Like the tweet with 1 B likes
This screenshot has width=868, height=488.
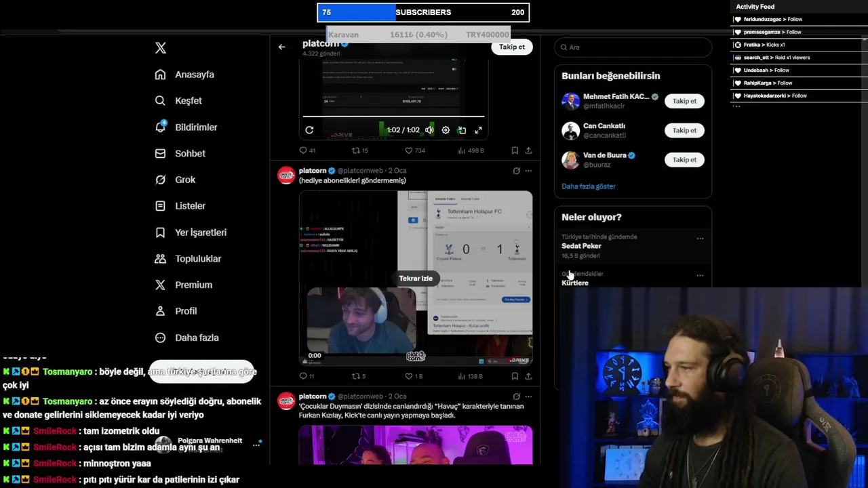click(414, 376)
